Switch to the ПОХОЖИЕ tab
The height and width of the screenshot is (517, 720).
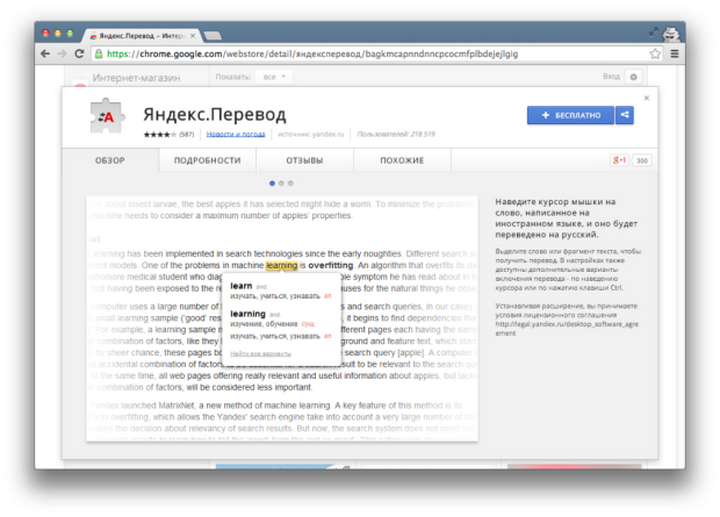[x=402, y=160]
